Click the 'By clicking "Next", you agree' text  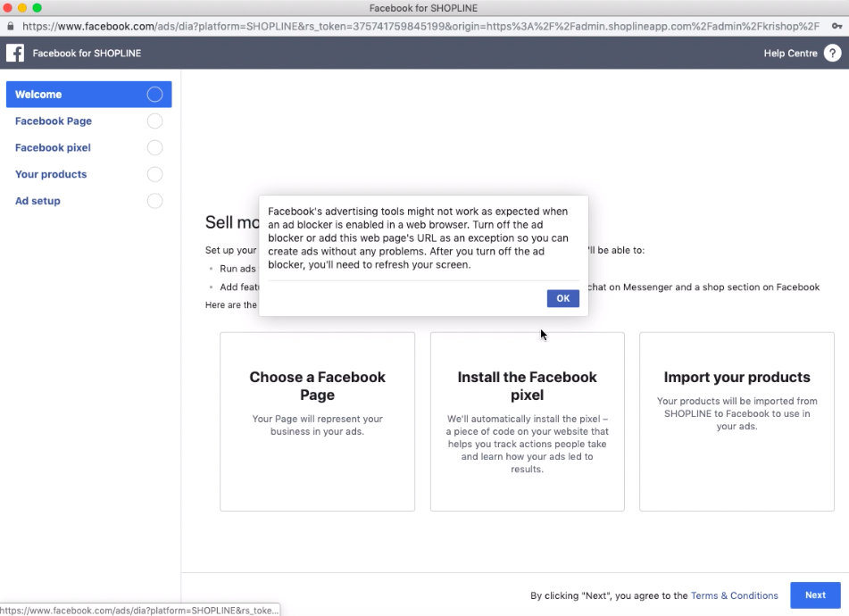point(609,595)
